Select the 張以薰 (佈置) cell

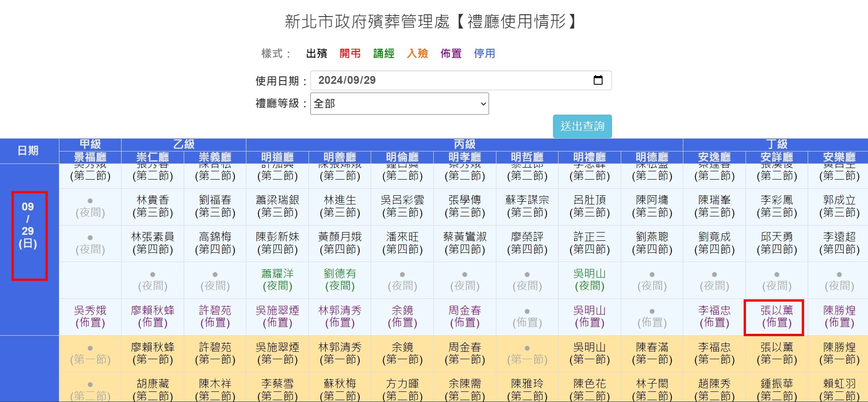[776, 317]
